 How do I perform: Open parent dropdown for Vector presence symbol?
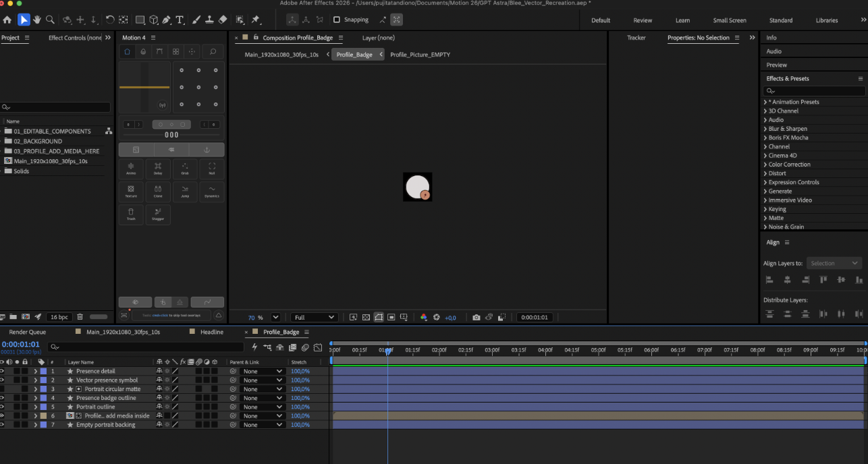(x=263, y=380)
